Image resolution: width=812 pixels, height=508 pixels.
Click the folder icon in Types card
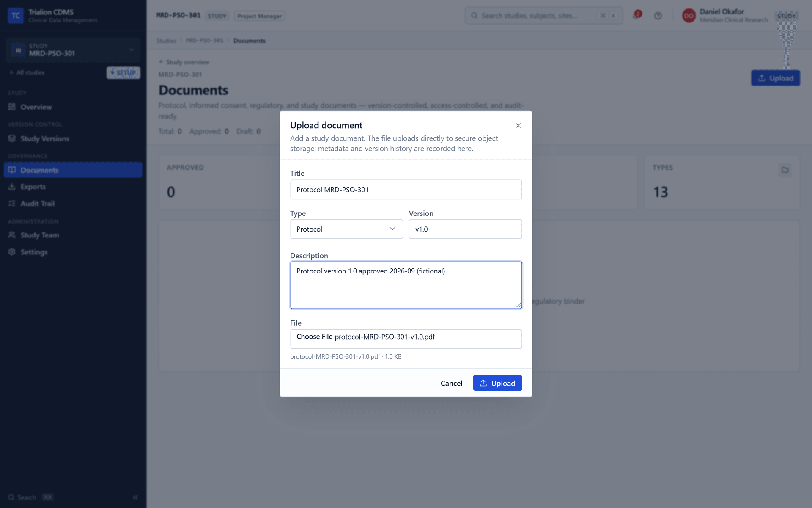tap(785, 170)
